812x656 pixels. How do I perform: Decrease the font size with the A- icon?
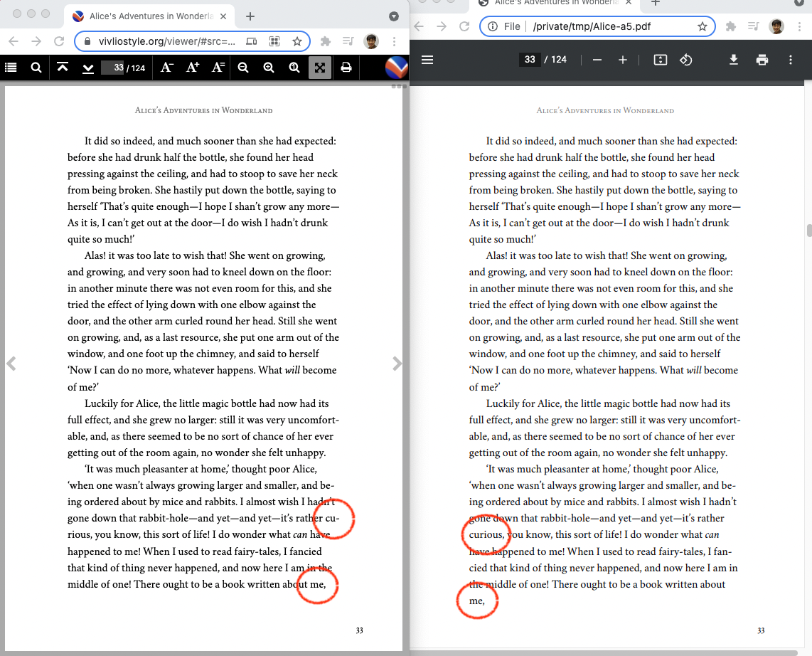point(166,68)
